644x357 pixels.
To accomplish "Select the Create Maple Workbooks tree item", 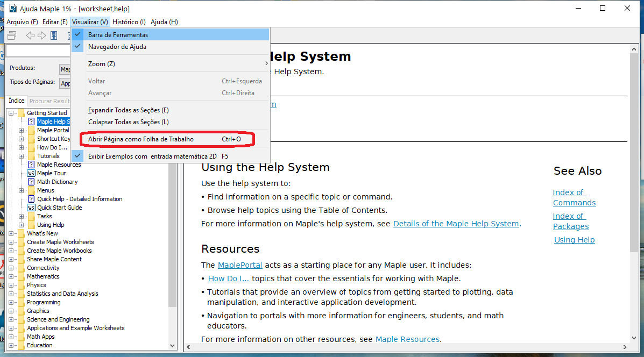I will 59,251.
